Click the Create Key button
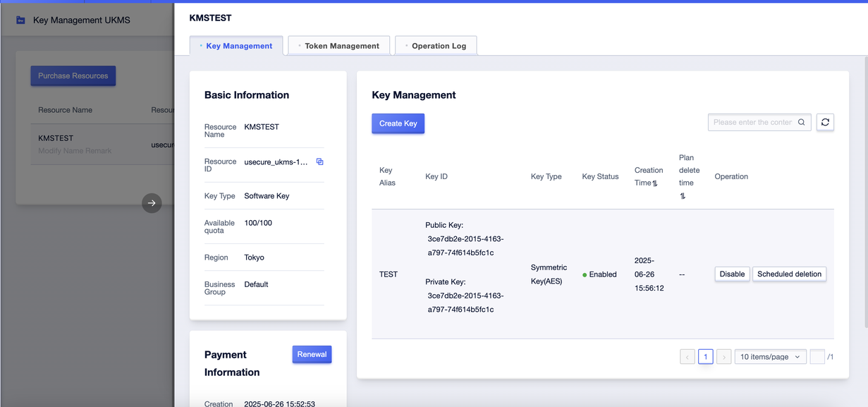This screenshot has width=868, height=407. [398, 123]
